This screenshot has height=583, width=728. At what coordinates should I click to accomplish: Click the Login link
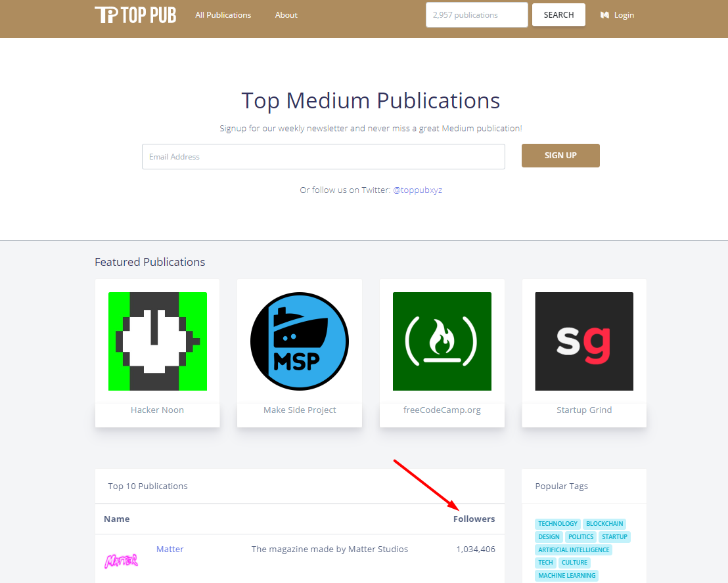pyautogui.click(x=624, y=15)
